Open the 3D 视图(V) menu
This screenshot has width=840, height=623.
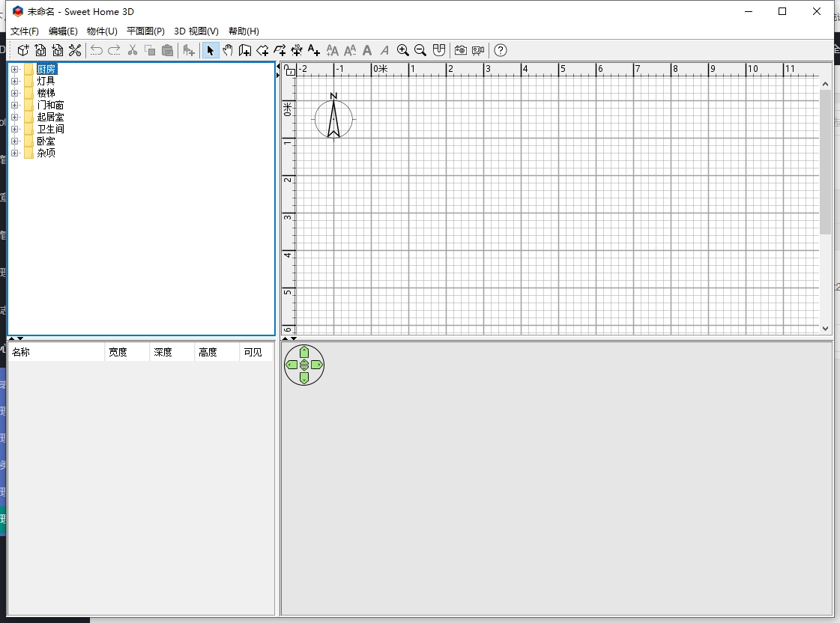click(x=196, y=31)
